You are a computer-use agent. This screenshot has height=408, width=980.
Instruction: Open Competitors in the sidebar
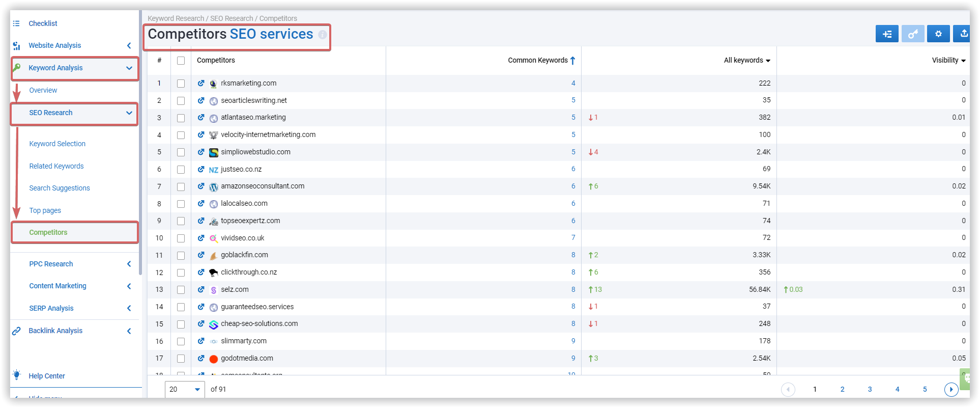pos(48,232)
